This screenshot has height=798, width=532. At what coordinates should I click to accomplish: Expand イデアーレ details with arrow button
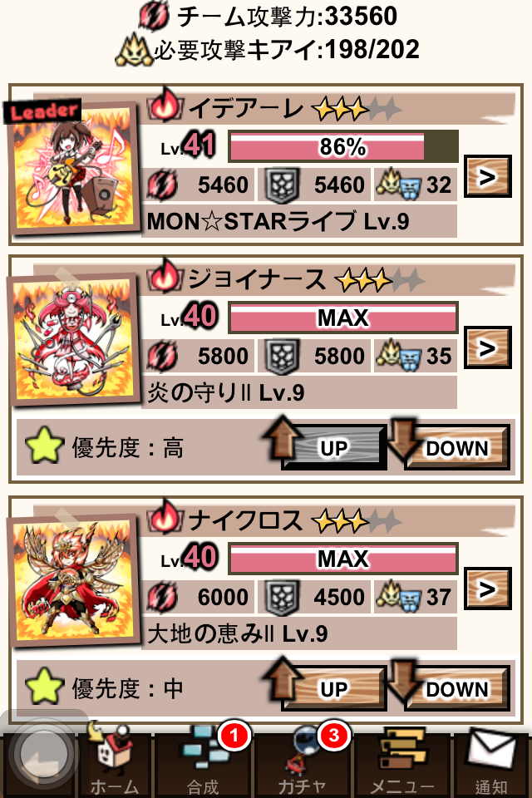coord(488,176)
